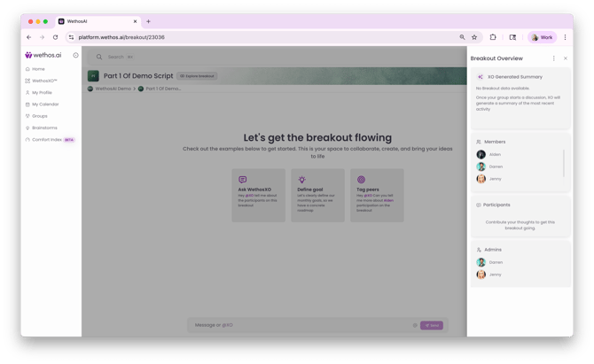Image resolution: width=594 pixels, height=364 pixels.
Task: Open browser Extensions puzzle icon
Action: pyautogui.click(x=493, y=37)
